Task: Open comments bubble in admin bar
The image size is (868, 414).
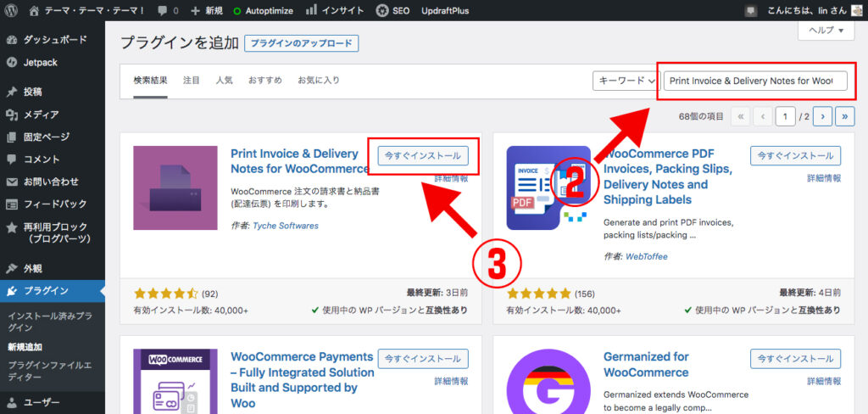Action: click(164, 10)
